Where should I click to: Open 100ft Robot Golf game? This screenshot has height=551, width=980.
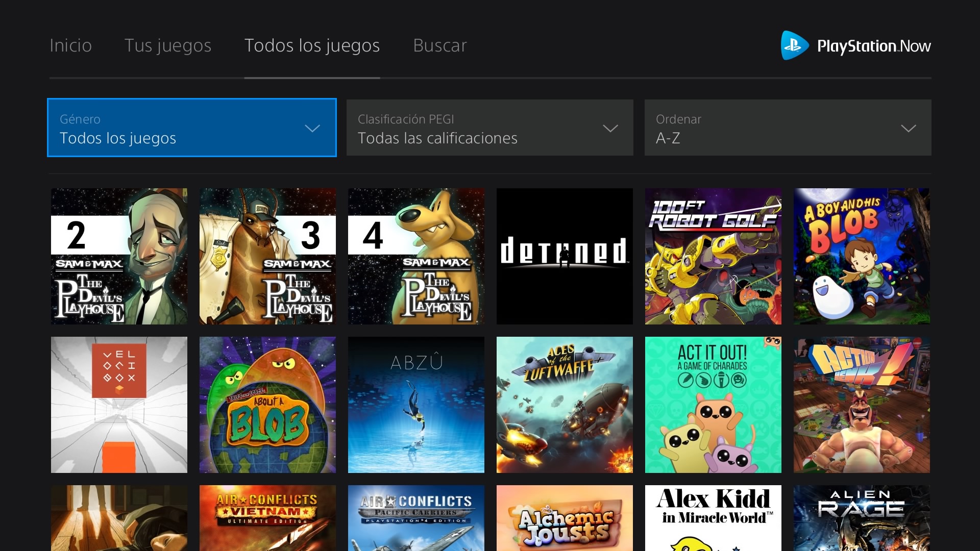(x=713, y=256)
